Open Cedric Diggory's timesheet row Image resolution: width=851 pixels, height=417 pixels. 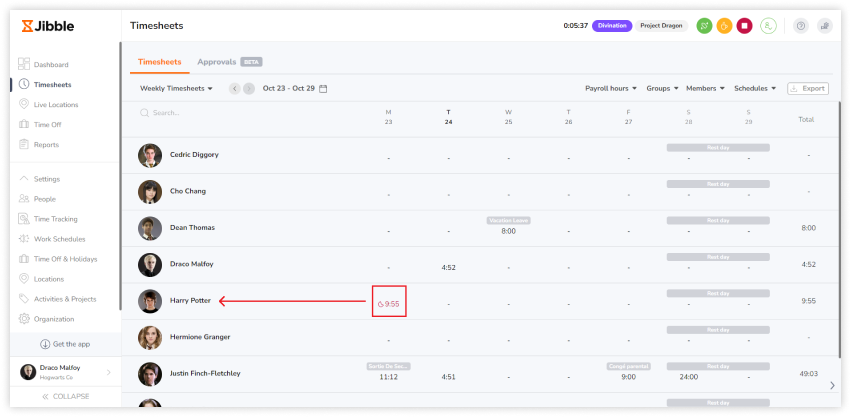click(480, 155)
